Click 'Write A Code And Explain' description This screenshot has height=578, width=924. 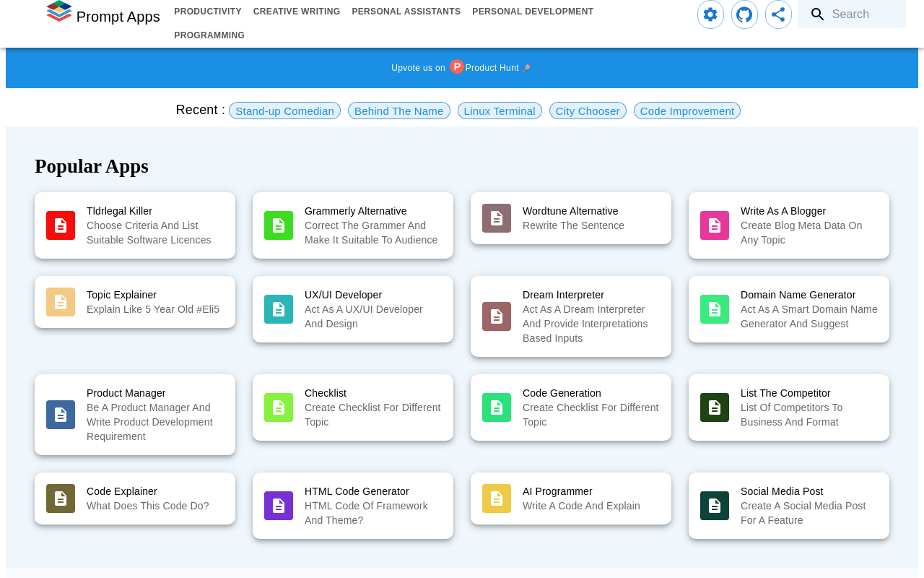pyautogui.click(x=581, y=506)
